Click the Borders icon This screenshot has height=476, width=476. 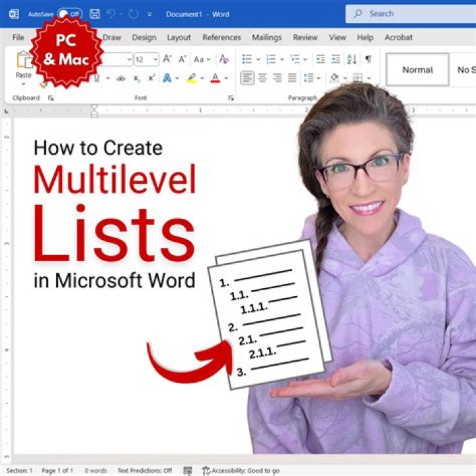(358, 78)
